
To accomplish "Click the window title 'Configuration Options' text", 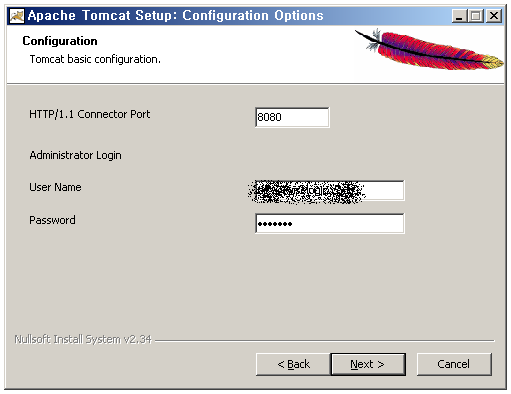I will click(253, 16).
